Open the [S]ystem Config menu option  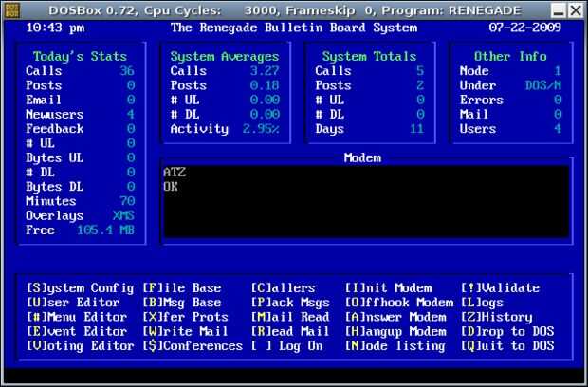point(80,288)
